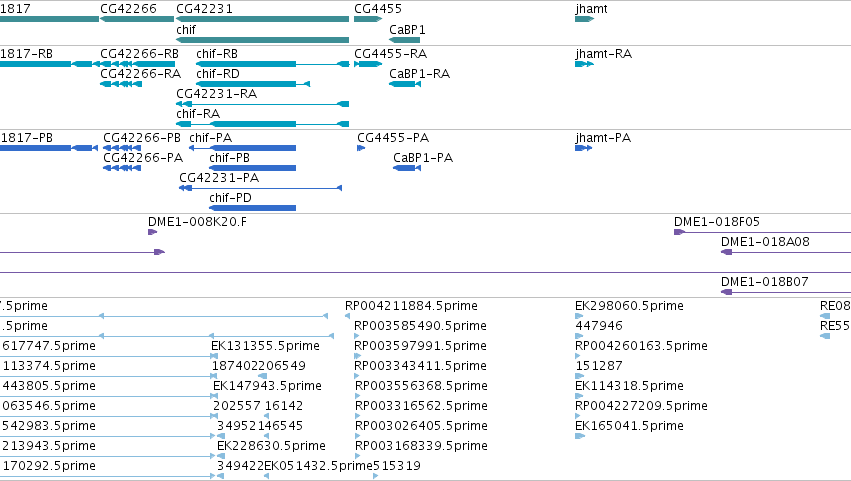This screenshot has height=481, width=851.
Task: Select the CaBP1-PA protein label
Action: (423, 158)
